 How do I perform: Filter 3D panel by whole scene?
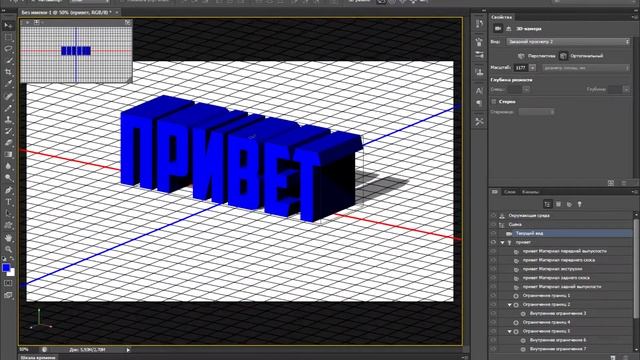pyautogui.click(x=548, y=204)
